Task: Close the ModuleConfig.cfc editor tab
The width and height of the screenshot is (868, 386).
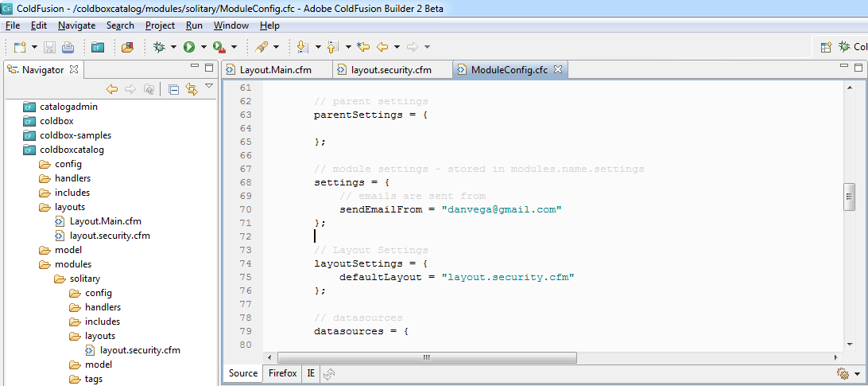Action: 558,70
